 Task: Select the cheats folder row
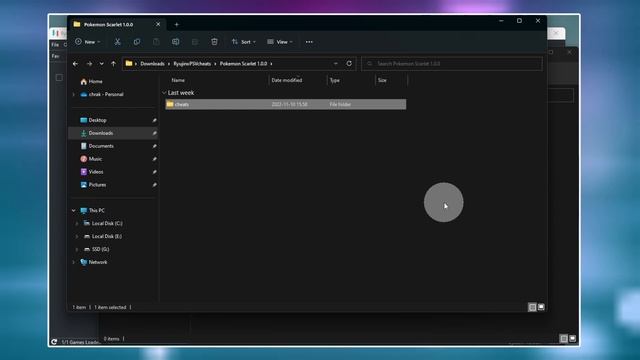coord(286,104)
